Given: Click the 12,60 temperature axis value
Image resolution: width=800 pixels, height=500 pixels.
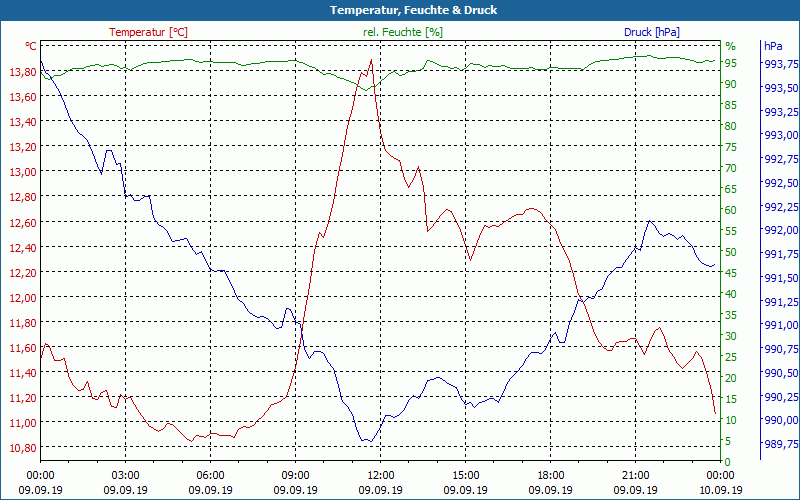Looking at the screenshot, I should click(x=23, y=222).
